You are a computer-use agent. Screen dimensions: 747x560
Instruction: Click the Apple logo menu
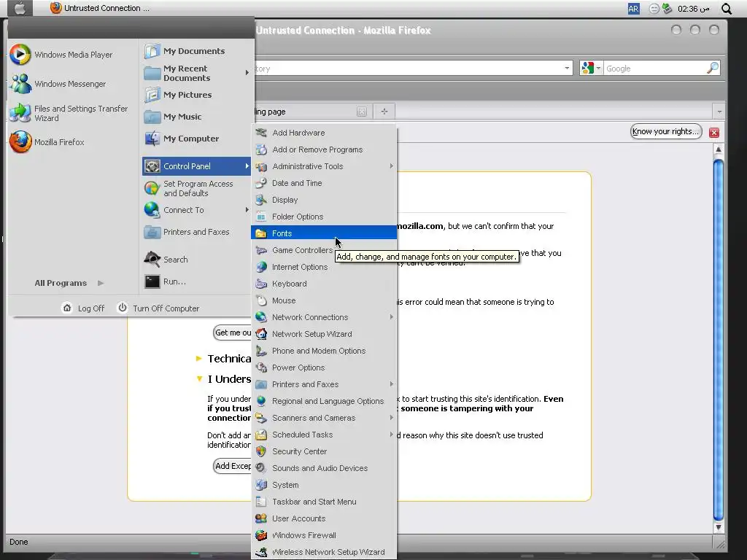coord(20,8)
